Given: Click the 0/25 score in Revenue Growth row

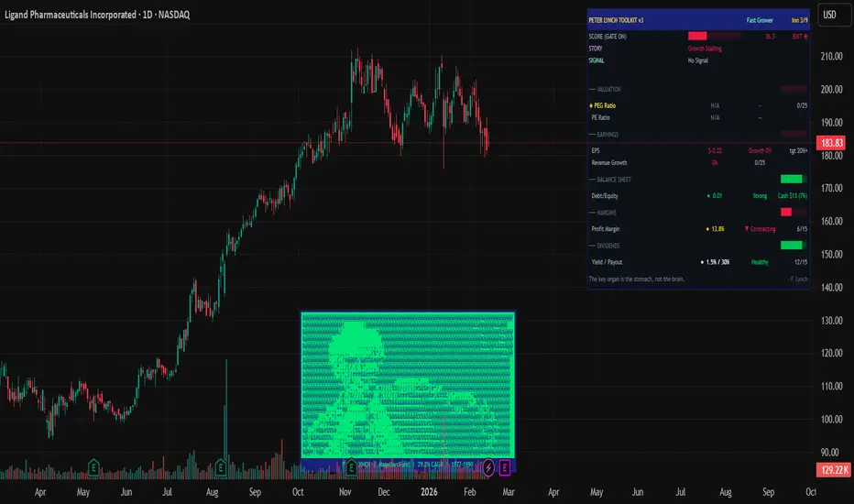Looking at the screenshot, I should click(x=760, y=163).
